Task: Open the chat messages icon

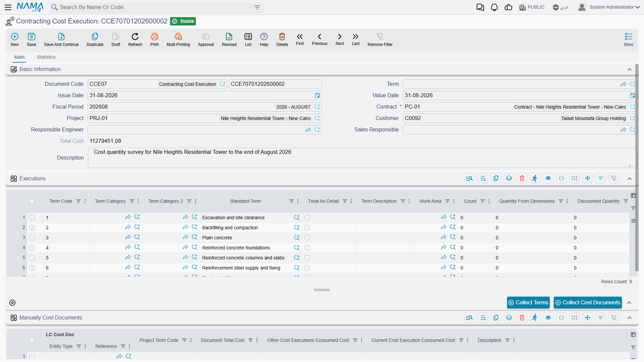Action: pos(480,7)
